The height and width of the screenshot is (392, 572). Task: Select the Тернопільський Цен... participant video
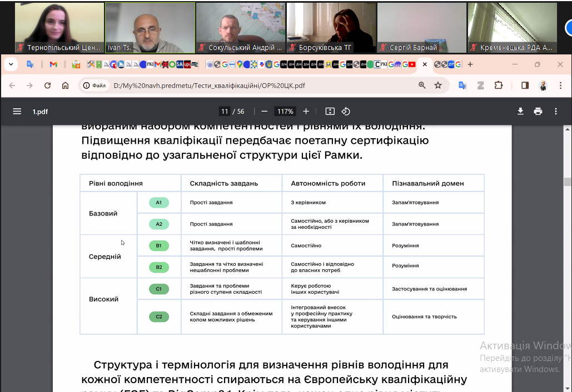(59, 28)
